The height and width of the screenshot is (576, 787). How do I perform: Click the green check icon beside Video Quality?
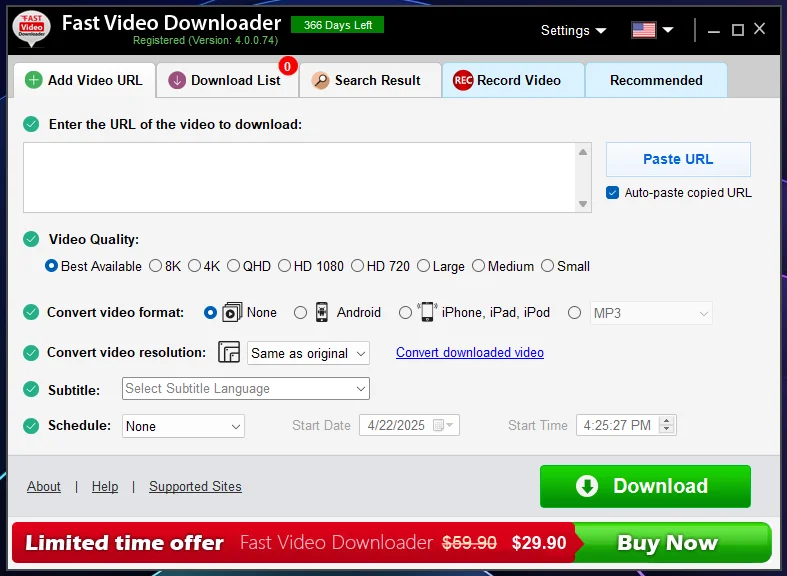(31, 239)
